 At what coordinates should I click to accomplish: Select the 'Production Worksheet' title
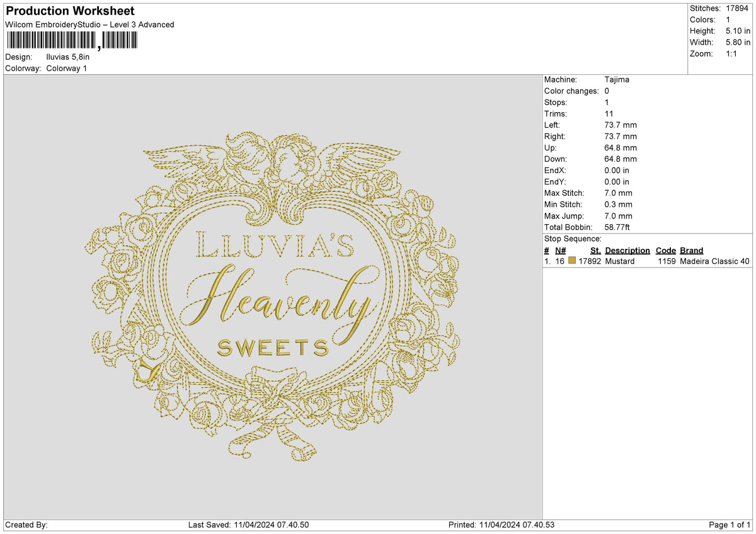point(70,11)
